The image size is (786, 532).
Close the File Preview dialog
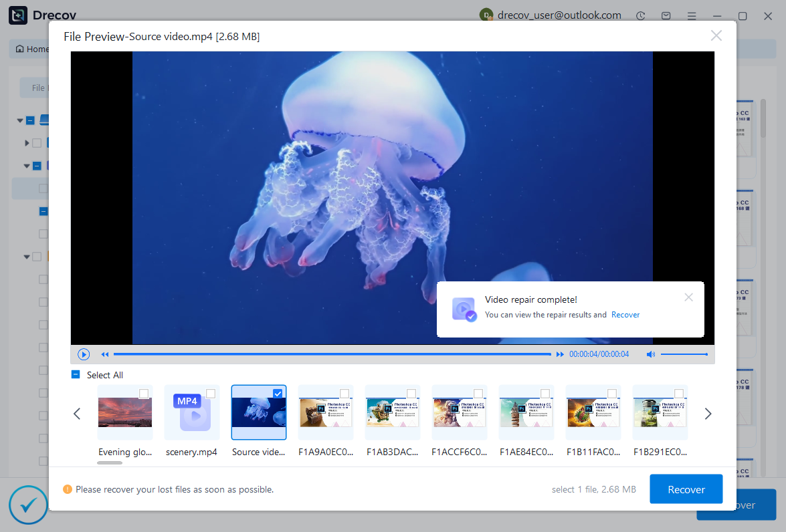click(716, 36)
